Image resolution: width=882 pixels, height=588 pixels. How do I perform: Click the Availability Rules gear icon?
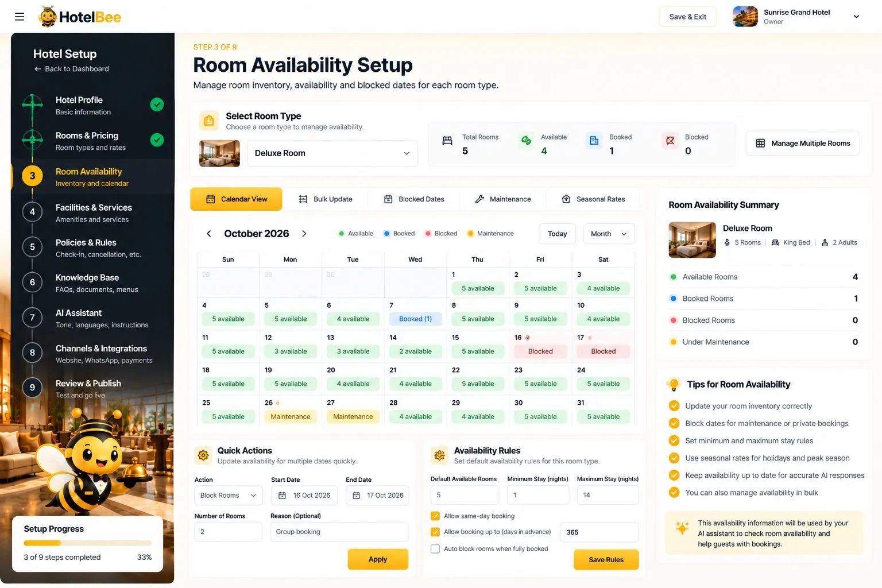point(440,455)
